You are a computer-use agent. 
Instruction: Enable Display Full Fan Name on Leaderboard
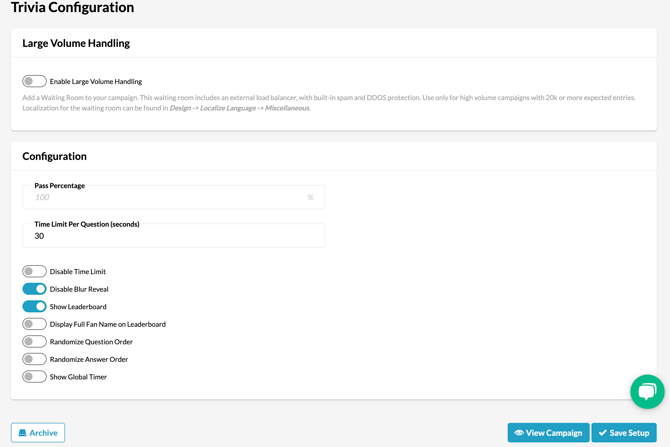[34, 324]
